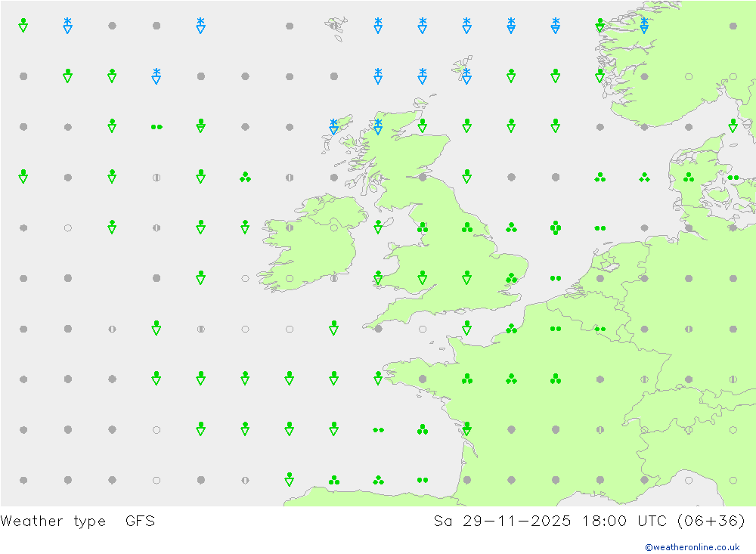Screen dimensions: 756x554
Task: Click the blue snow symbol over Shetland
Action: point(466,76)
